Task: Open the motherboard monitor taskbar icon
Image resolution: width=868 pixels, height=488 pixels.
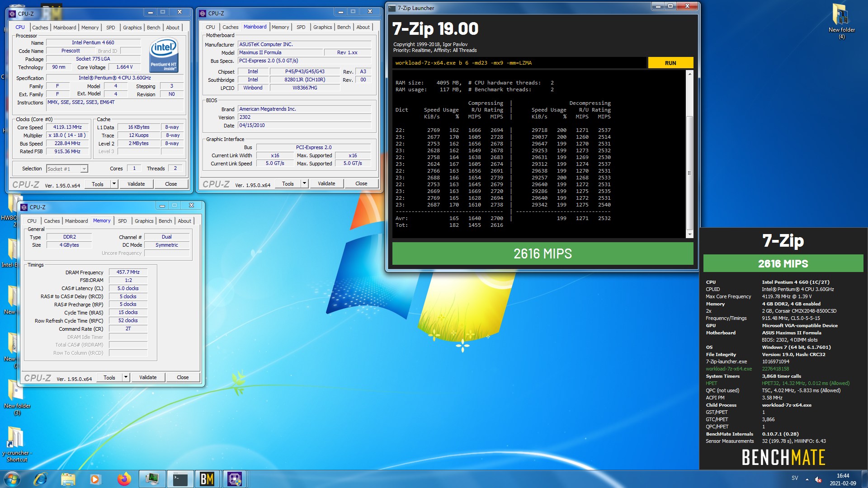Action: 152,479
